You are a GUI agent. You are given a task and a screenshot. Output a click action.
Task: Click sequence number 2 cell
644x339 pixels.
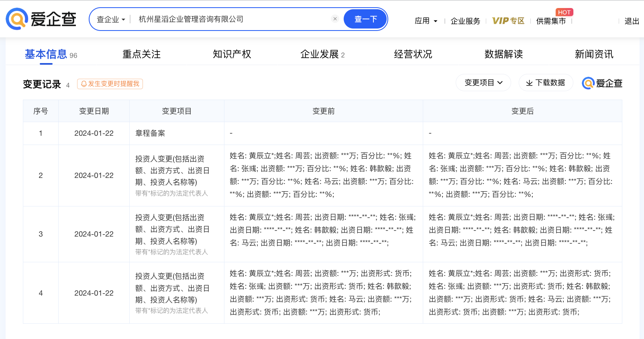pyautogui.click(x=41, y=176)
